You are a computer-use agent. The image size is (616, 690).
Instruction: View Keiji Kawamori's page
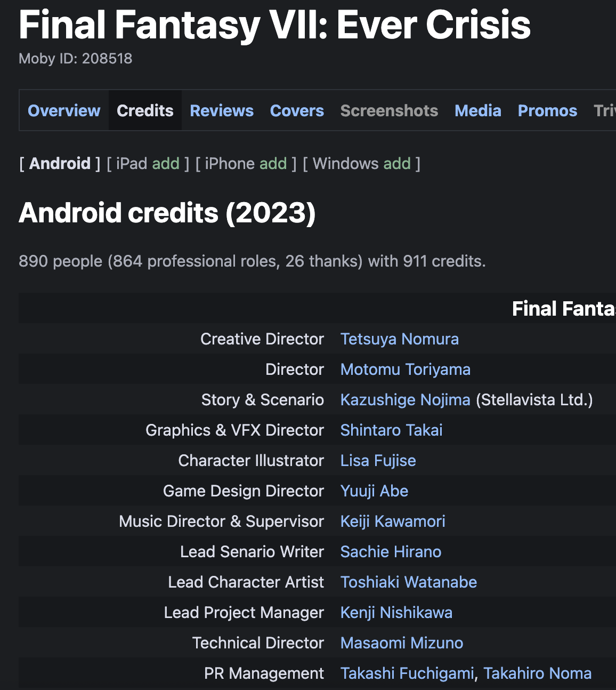pos(393,521)
